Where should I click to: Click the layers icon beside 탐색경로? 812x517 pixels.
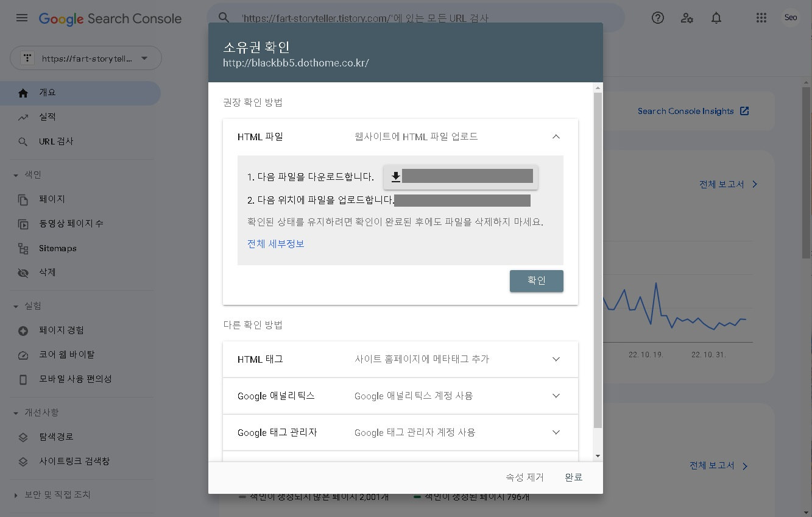(x=23, y=437)
